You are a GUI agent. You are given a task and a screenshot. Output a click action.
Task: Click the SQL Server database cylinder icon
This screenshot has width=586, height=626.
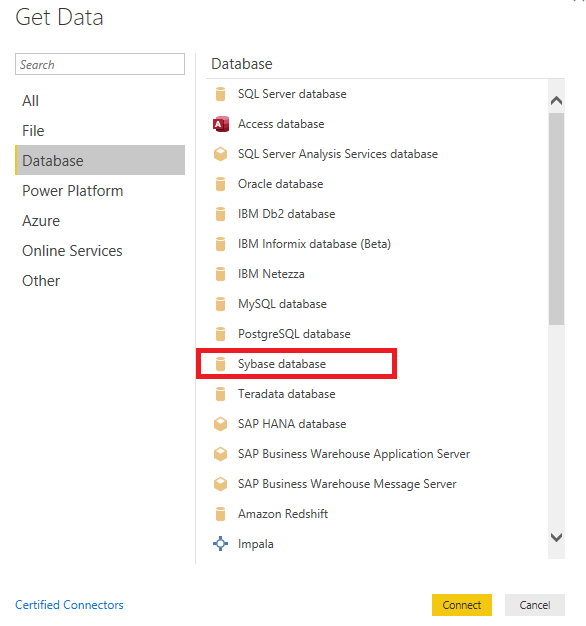click(x=220, y=94)
